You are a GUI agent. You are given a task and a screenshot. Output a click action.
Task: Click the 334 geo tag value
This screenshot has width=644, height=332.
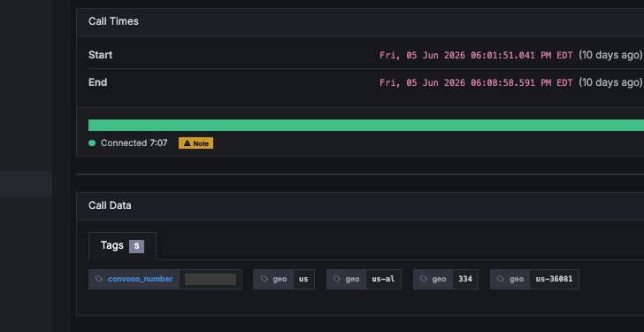[465, 279]
